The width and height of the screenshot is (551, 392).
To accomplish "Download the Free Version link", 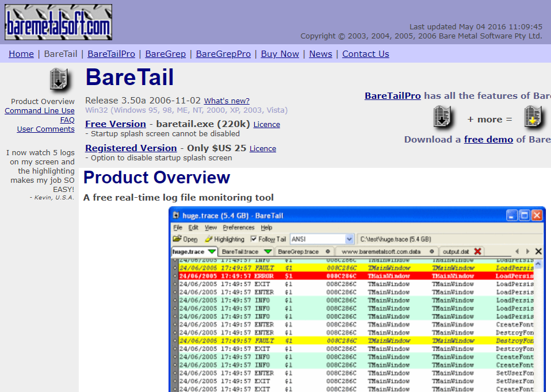I will (x=115, y=124).
